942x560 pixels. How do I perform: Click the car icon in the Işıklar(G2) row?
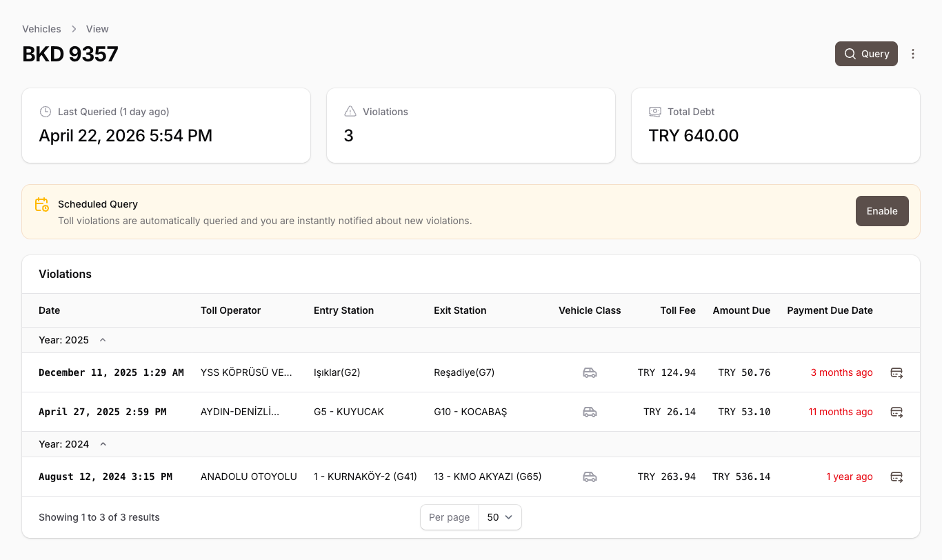pos(590,372)
